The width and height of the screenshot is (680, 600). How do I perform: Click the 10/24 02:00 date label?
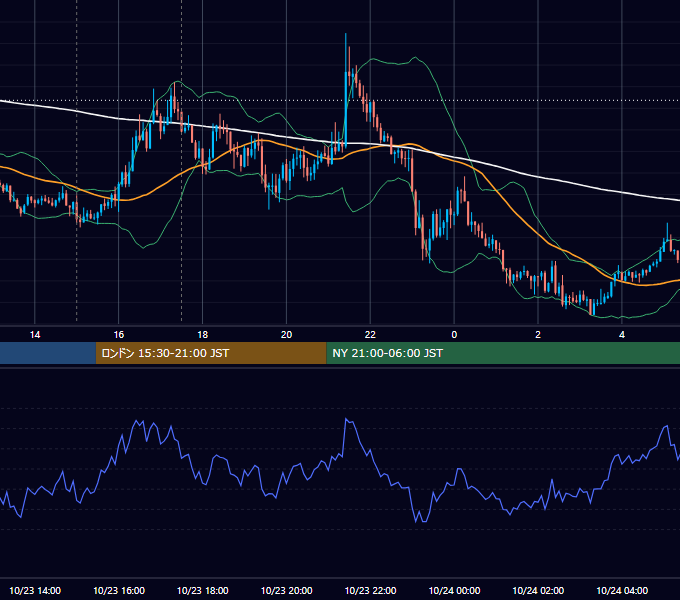[x=538, y=590]
